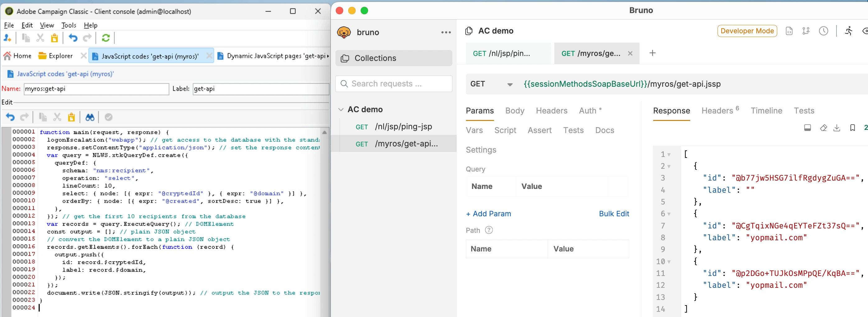
Task: Paste in the code editor toolbar
Action: pos(72,117)
